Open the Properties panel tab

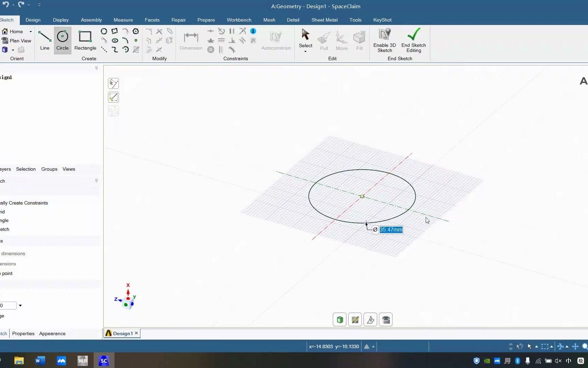[23, 333]
